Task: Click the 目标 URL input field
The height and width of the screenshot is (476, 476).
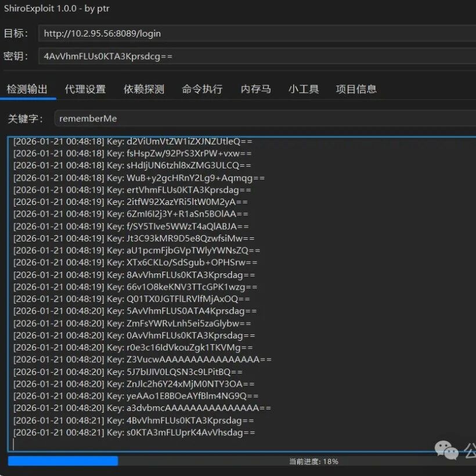Action: (257, 34)
